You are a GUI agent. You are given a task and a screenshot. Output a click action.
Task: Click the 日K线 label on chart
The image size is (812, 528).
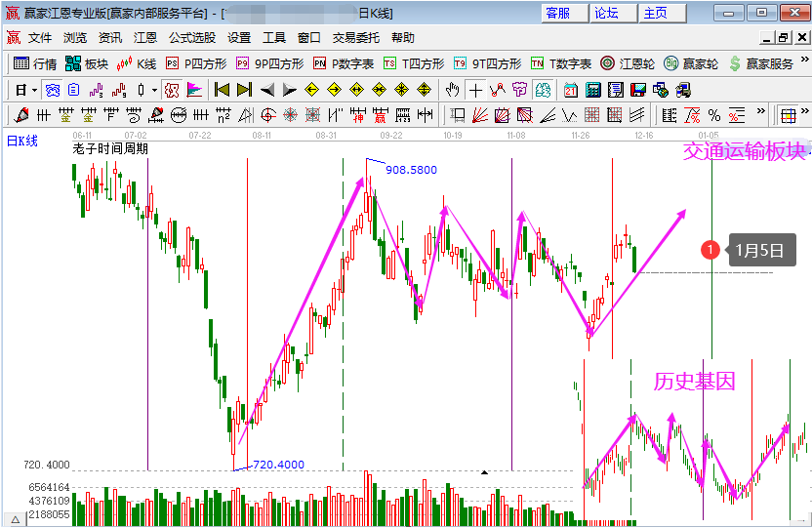point(21,141)
